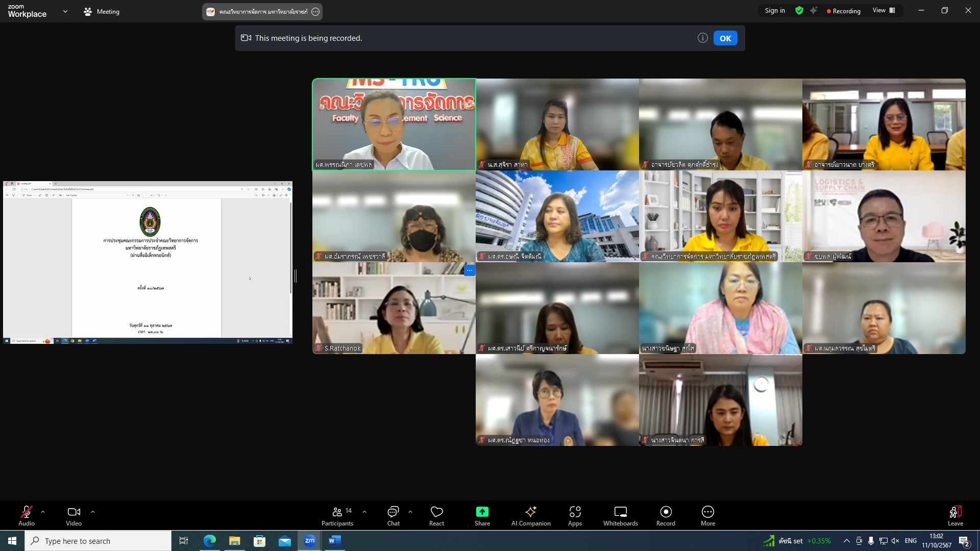The image size is (980, 551).
Task: Open the Chat panel
Action: pos(393,515)
